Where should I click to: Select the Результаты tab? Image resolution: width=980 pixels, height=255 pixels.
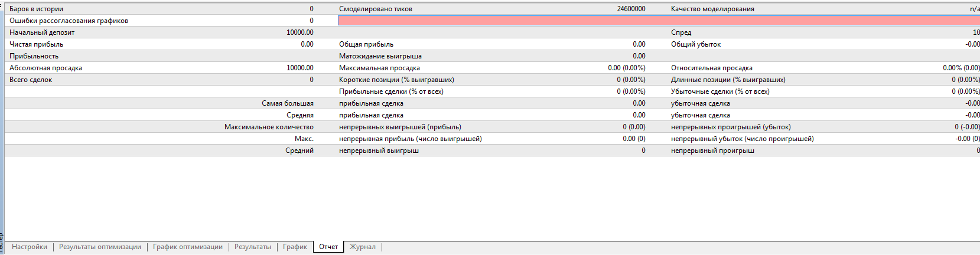[253, 247]
